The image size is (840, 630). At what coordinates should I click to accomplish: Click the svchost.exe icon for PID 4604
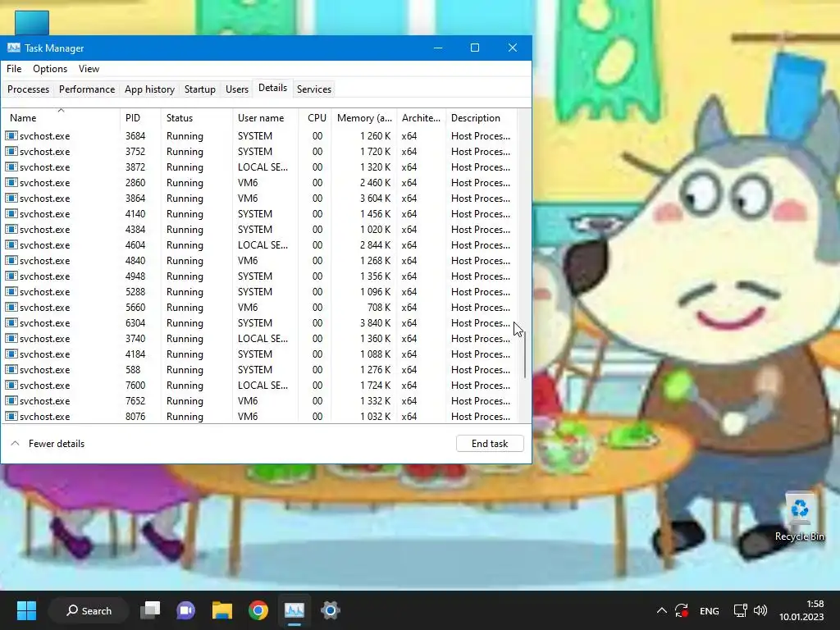tap(11, 244)
